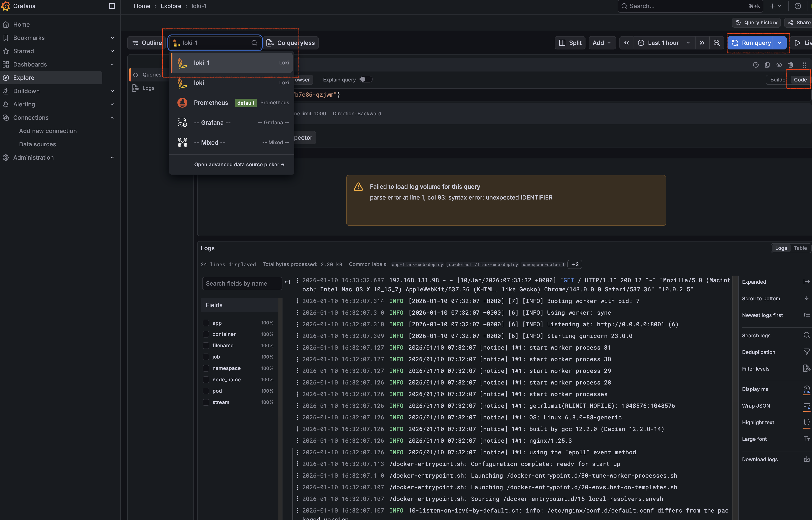The height and width of the screenshot is (520, 812).
Task: Expand the Add dropdown button
Action: [x=602, y=43]
